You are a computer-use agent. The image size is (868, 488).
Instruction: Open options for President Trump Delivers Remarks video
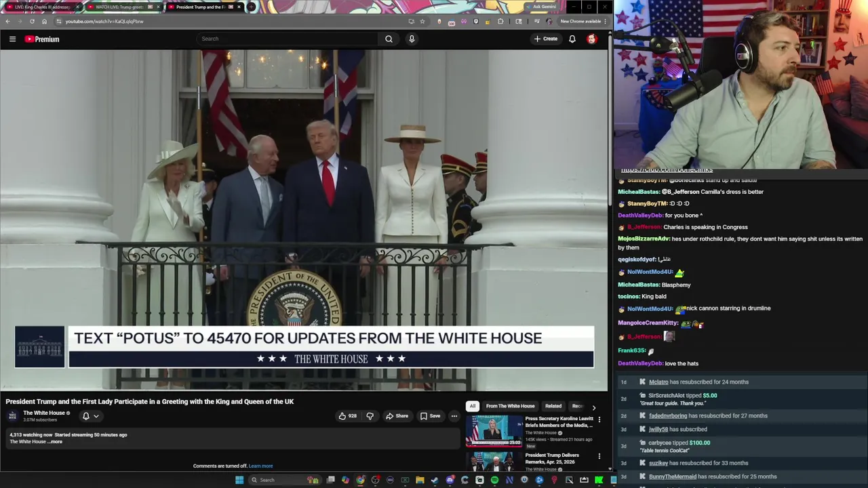coord(599,456)
